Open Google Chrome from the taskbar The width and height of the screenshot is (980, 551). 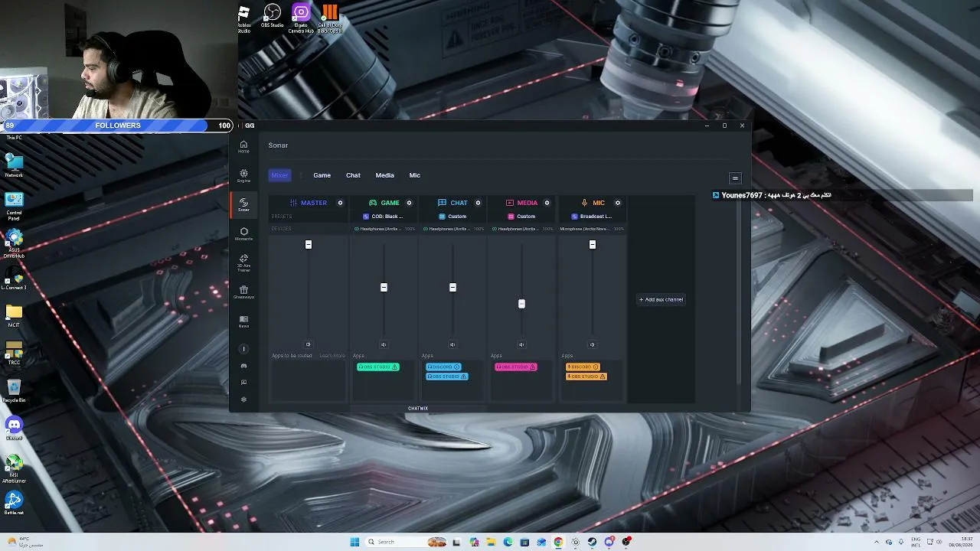point(558,542)
